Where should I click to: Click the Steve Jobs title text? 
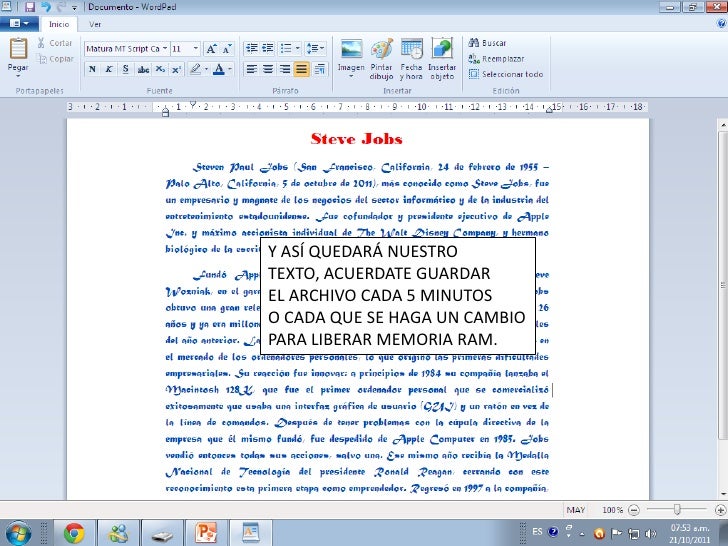click(x=357, y=139)
